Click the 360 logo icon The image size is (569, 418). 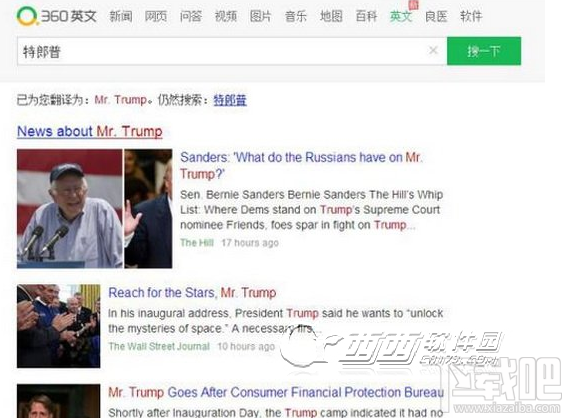[27, 16]
